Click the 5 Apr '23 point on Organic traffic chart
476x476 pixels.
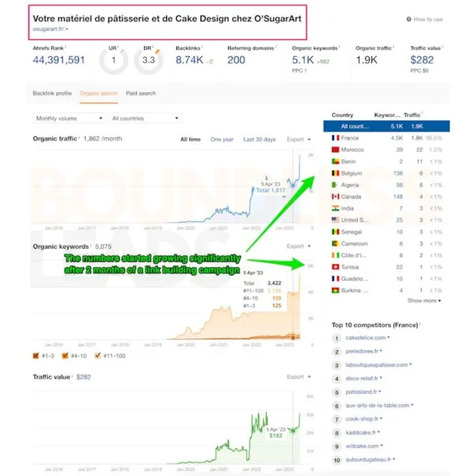pos(293,186)
